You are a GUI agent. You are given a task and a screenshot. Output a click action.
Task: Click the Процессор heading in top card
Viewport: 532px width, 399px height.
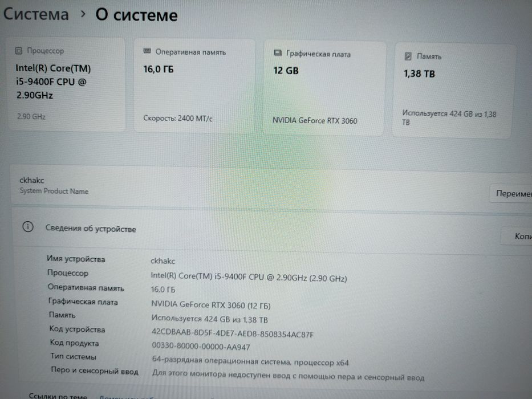(46, 51)
